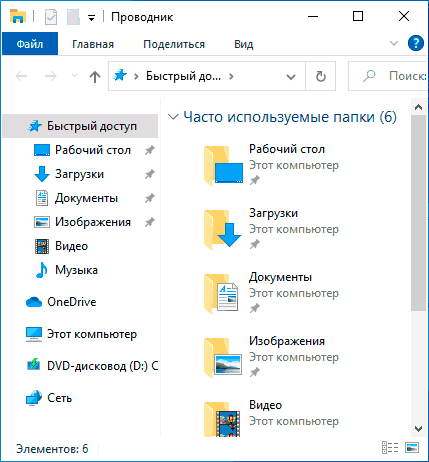The height and width of the screenshot is (462, 429).
Task: Click the Видео name in folder list
Action: [266, 405]
